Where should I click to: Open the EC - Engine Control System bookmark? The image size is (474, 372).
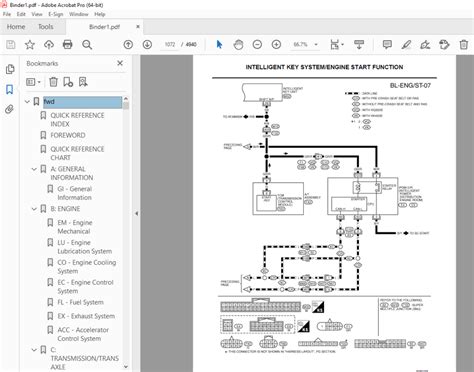tap(85, 287)
